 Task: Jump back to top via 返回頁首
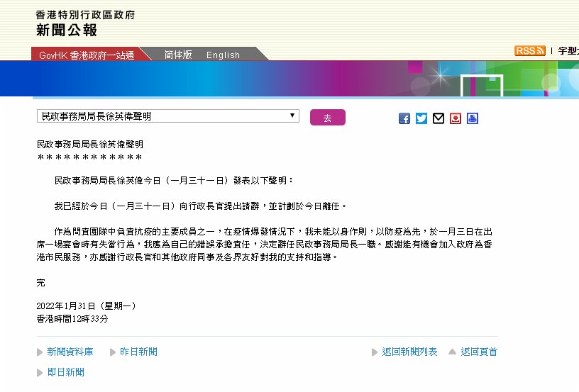click(x=479, y=352)
